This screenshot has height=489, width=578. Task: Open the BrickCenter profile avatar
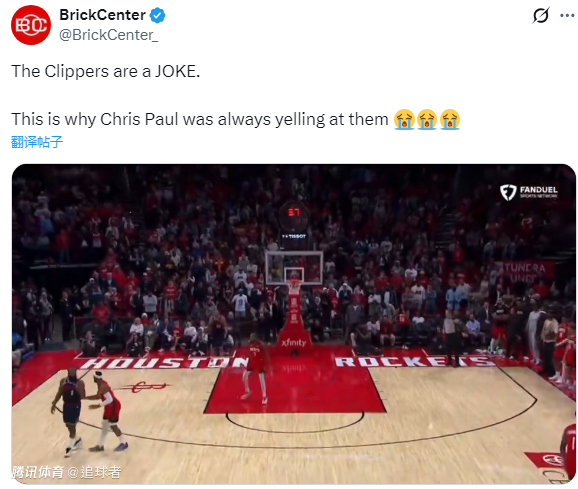point(31,25)
